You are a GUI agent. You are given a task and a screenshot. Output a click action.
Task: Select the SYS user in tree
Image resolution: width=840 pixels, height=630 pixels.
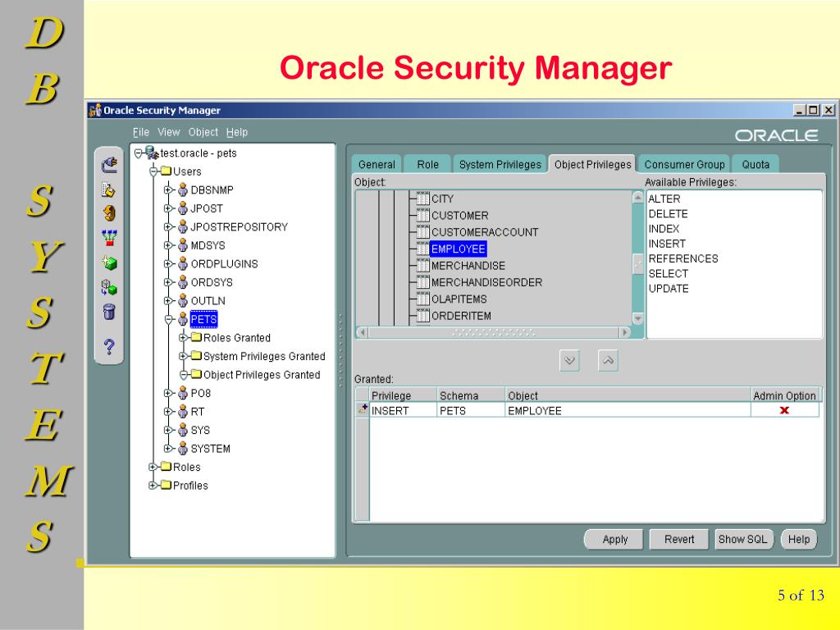point(200,430)
